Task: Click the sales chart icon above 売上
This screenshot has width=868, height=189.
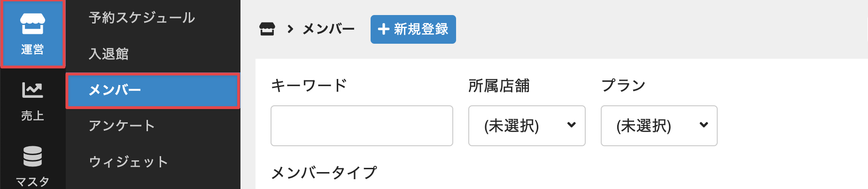Action: click(32, 90)
